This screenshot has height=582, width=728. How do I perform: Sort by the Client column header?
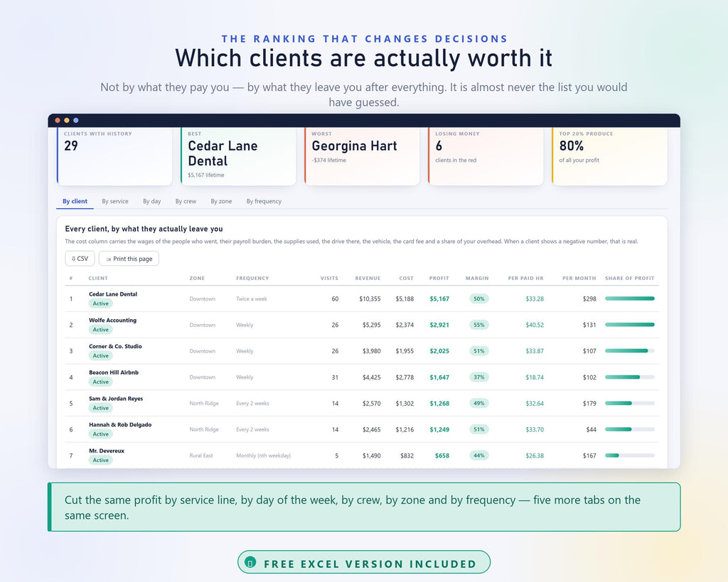click(98, 278)
